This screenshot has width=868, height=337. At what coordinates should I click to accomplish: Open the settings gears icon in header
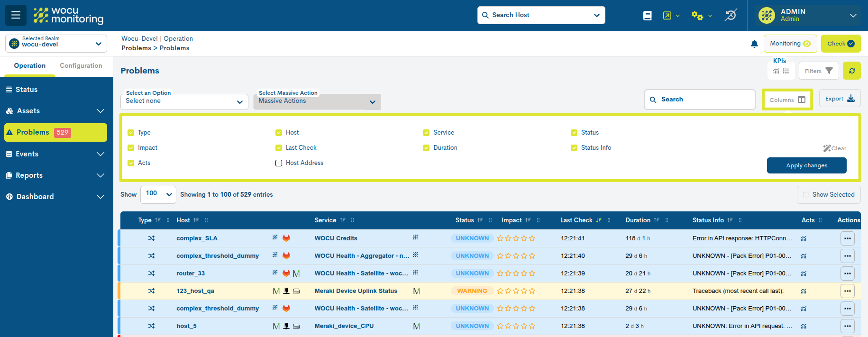click(697, 16)
